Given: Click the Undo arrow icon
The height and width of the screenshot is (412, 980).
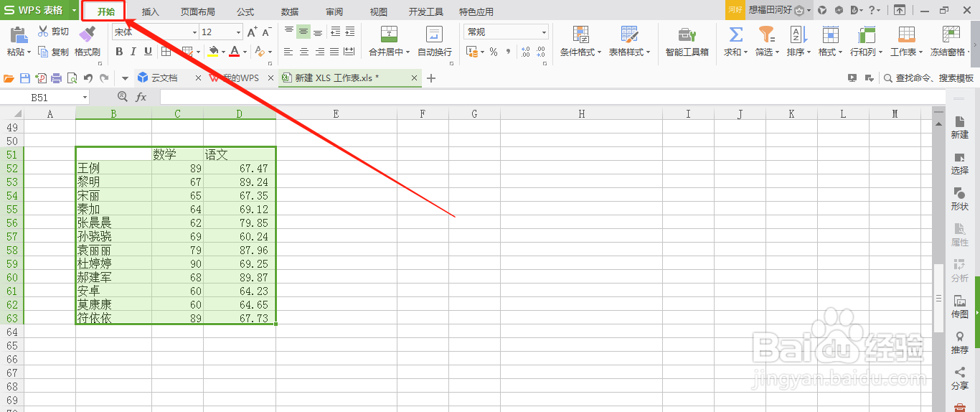Looking at the screenshot, I should (x=88, y=78).
